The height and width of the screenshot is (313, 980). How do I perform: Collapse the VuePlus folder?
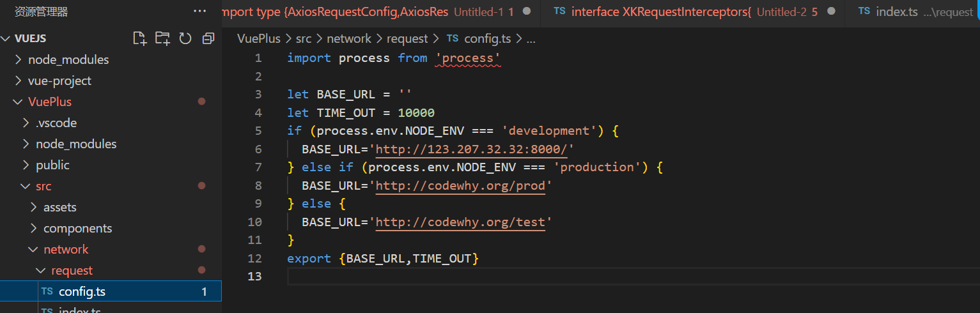tap(49, 102)
